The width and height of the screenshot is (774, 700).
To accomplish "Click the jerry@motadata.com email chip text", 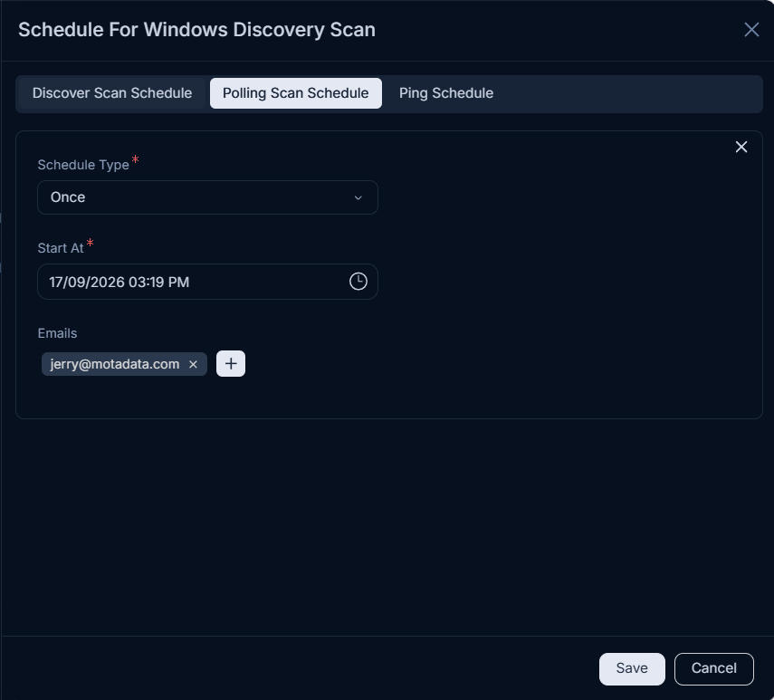I will tap(115, 364).
